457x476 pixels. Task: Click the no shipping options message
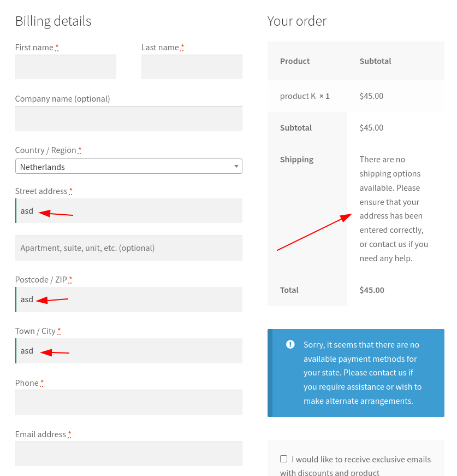(x=394, y=209)
